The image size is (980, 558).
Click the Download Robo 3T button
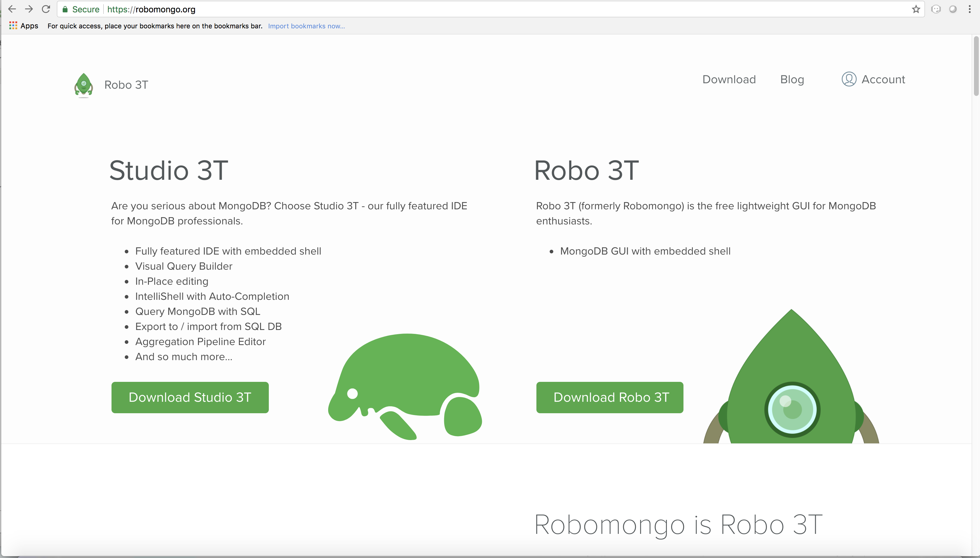tap(609, 398)
